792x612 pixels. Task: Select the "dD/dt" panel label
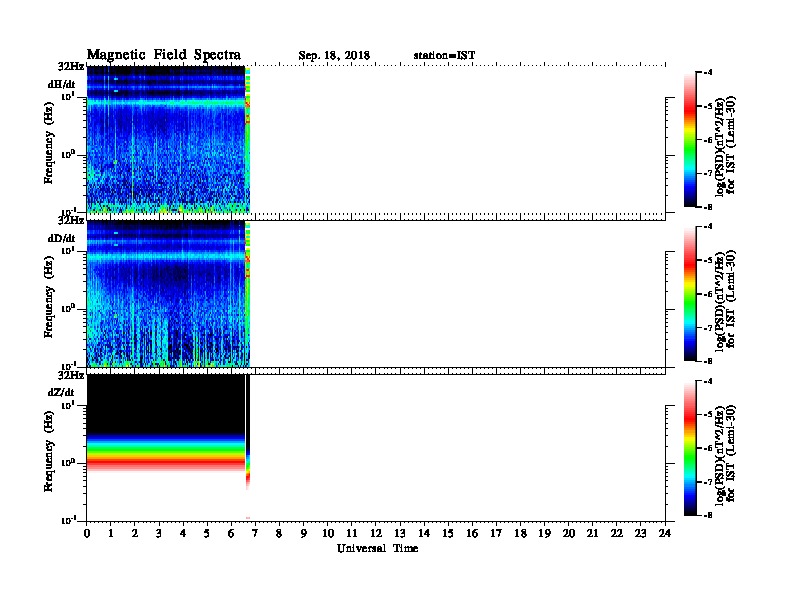[x=62, y=238]
